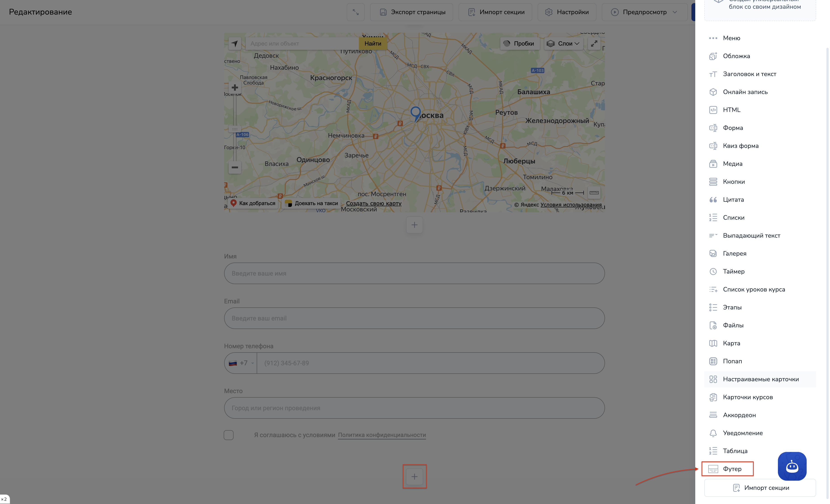Zoom in the map with plus
The image size is (830, 504).
[x=235, y=88]
